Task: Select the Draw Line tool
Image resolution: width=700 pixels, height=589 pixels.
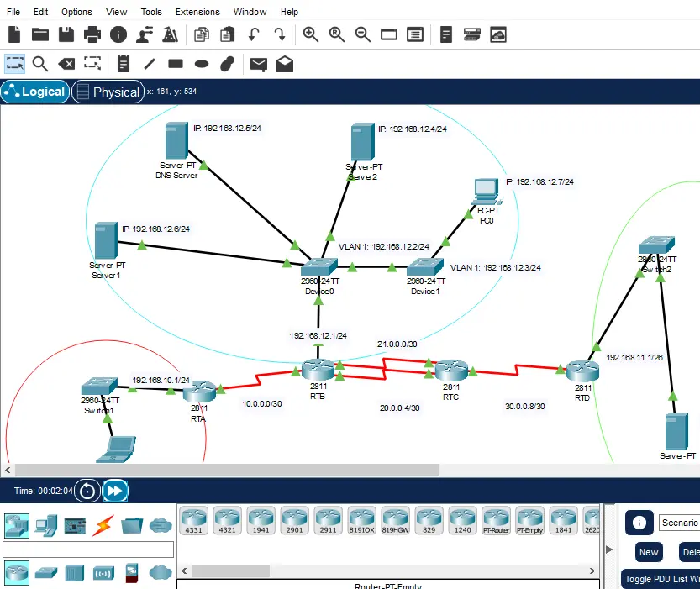Action: point(149,63)
